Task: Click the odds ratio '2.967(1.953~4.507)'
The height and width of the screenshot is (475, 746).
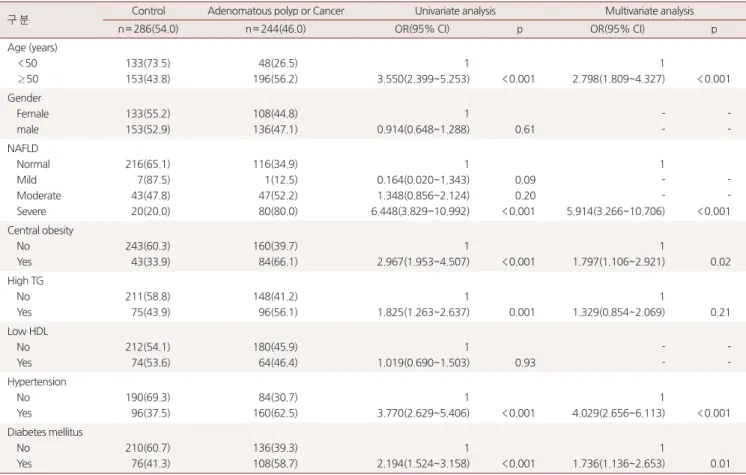Action: click(423, 262)
